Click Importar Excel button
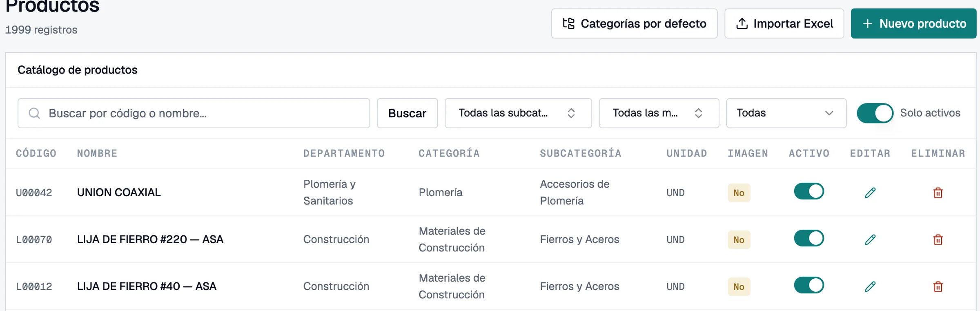The image size is (980, 311). pyautogui.click(x=784, y=24)
